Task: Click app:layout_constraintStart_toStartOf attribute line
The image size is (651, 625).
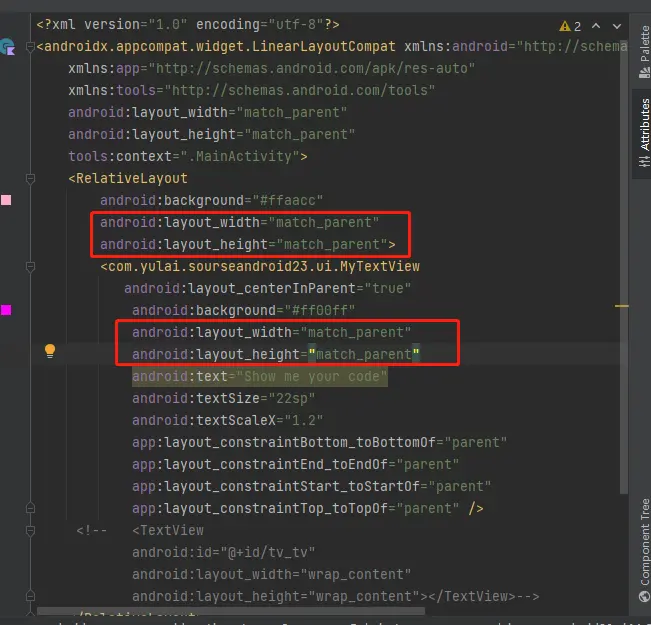Action: (x=311, y=487)
